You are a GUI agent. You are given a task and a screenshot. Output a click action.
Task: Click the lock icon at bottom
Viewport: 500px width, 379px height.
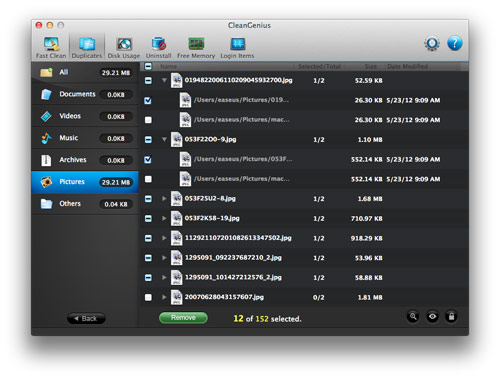pyautogui.click(x=451, y=316)
